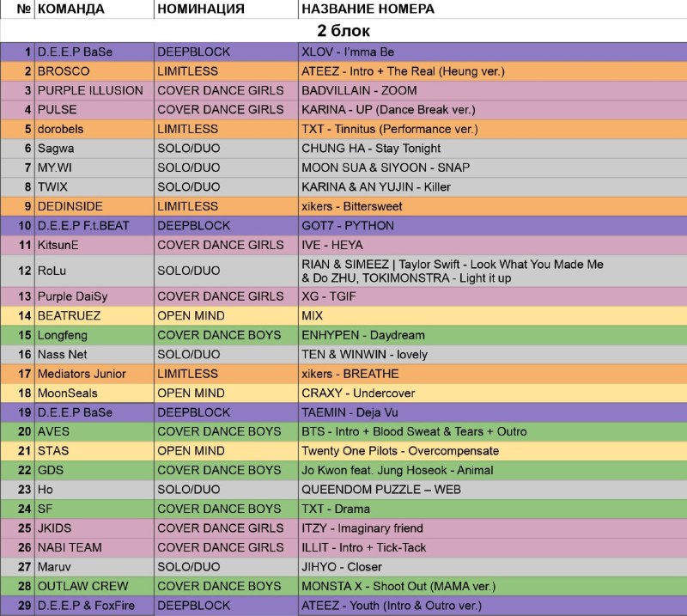687x616 pixels.
Task: Select the JKIDS team cell
Action: (x=94, y=528)
